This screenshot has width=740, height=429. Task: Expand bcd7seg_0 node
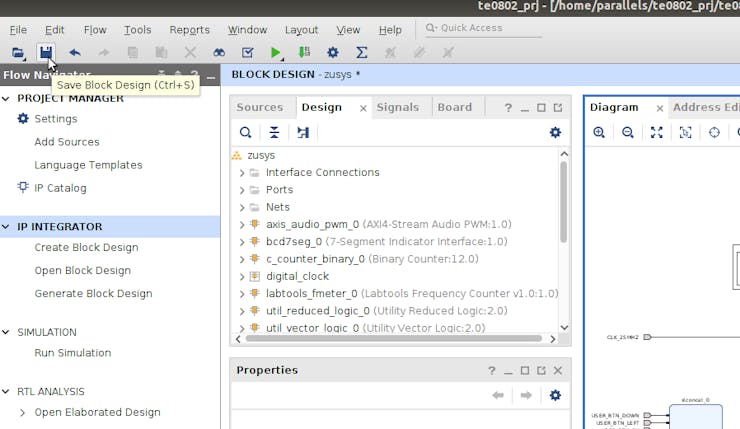pos(242,242)
